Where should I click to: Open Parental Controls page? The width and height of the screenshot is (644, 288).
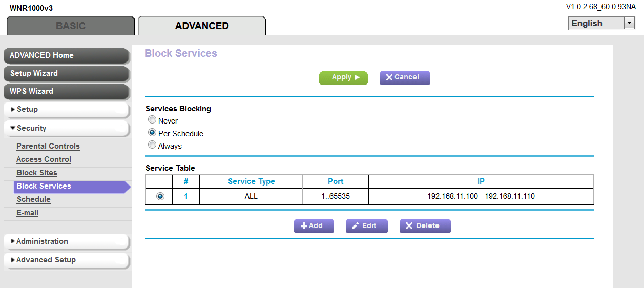pos(48,146)
